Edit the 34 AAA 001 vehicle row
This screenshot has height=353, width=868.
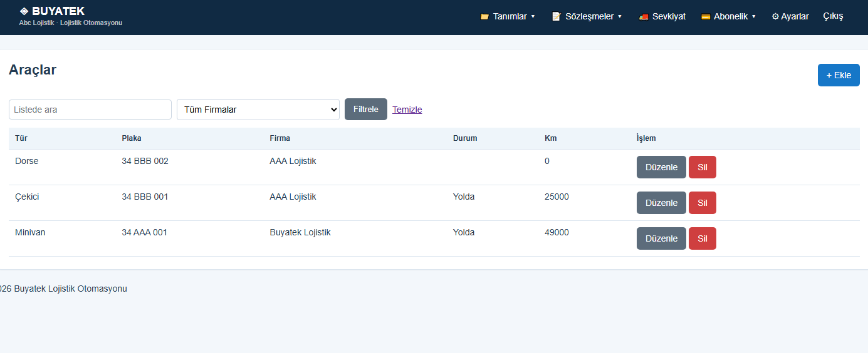coord(661,238)
